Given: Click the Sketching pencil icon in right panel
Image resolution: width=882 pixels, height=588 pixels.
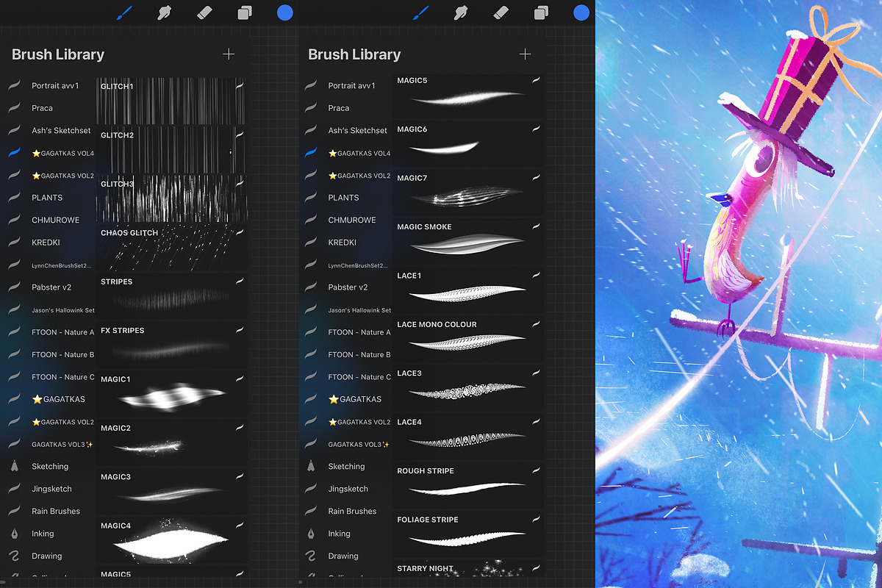Looking at the screenshot, I should coord(310,466).
